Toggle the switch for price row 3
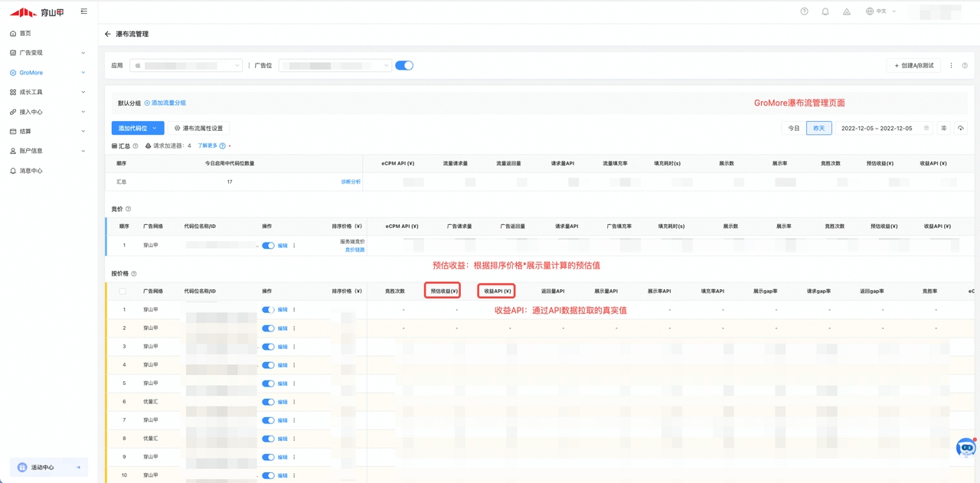The width and height of the screenshot is (980, 483). pos(268,347)
